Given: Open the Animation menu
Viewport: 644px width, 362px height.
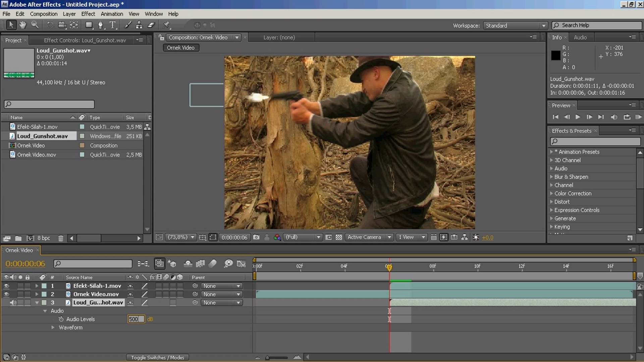Looking at the screenshot, I should pos(112,14).
